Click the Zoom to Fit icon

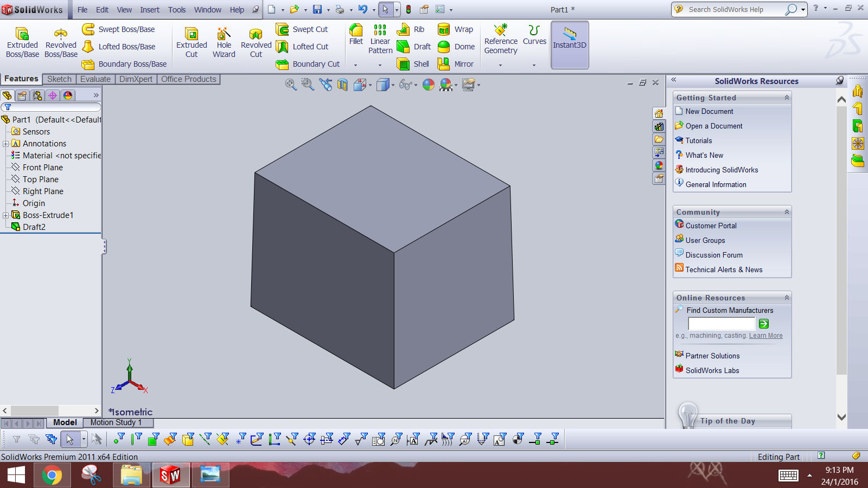(x=290, y=85)
